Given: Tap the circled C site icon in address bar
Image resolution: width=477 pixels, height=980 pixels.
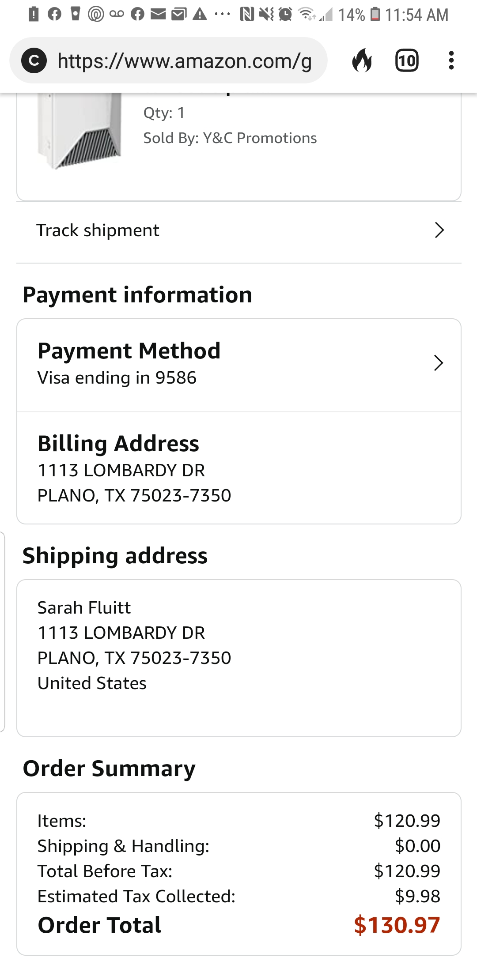Looking at the screenshot, I should coord(34,60).
